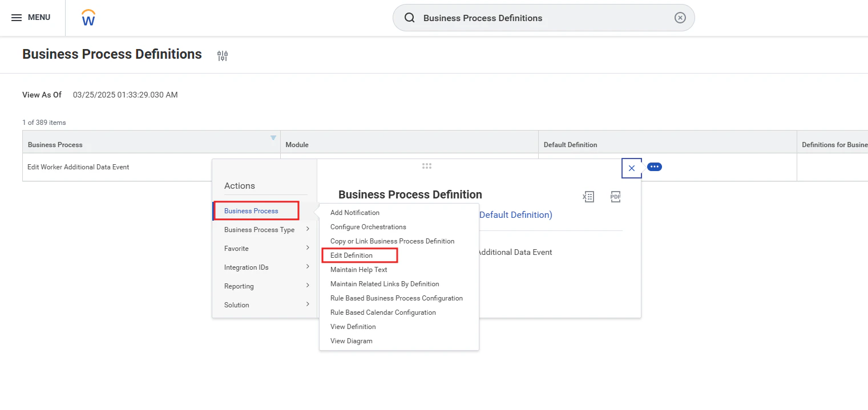Select View Diagram
The image size is (868, 410).
(352, 341)
